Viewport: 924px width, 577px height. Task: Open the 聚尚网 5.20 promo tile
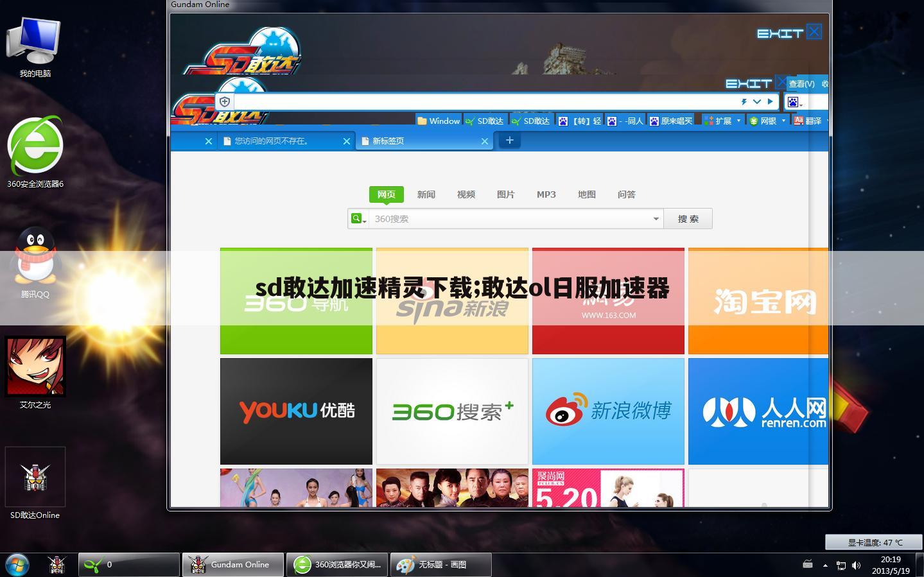pyautogui.click(x=608, y=488)
